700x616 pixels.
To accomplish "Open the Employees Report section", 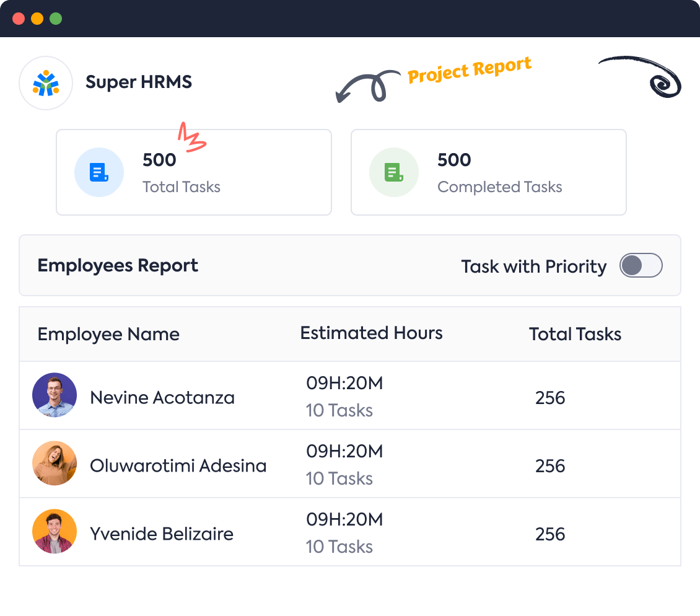I will click(118, 265).
